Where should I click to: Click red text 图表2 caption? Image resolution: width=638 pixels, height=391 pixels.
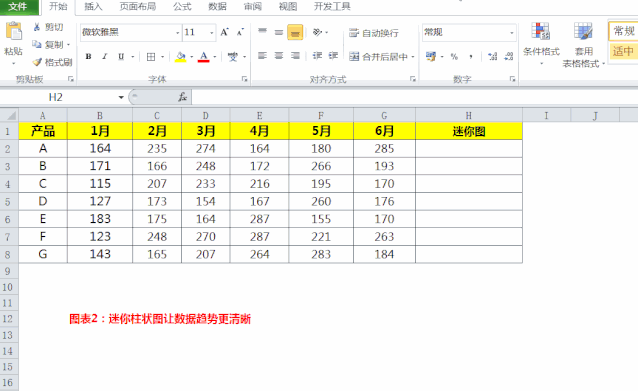[x=160, y=319]
